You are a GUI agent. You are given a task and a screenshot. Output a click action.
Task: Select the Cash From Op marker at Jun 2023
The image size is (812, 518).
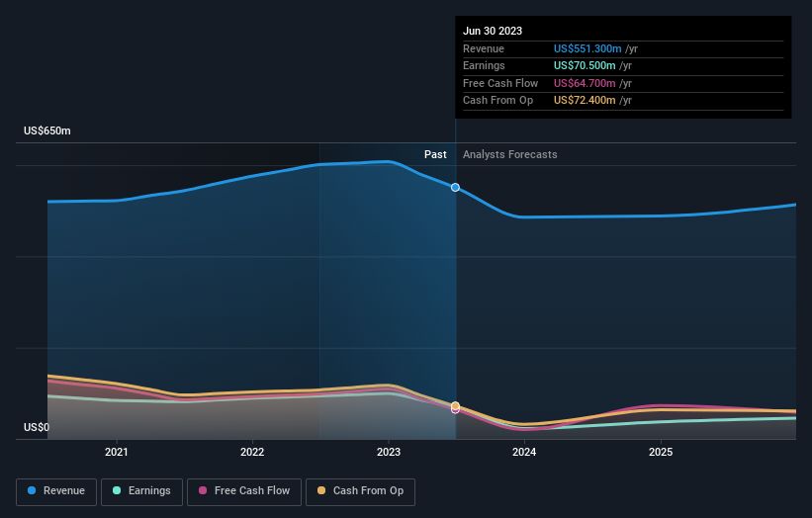(455, 405)
